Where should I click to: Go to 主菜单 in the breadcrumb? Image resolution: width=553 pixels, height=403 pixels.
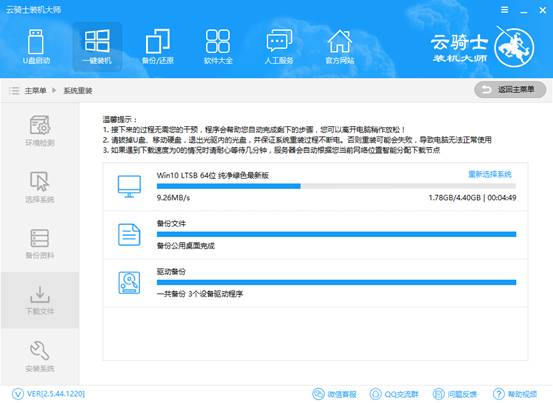(x=35, y=91)
